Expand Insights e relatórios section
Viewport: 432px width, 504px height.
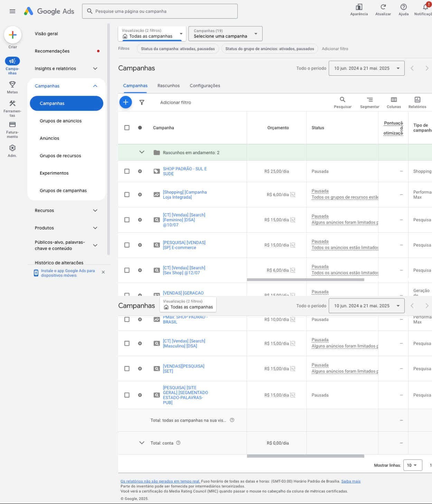click(x=95, y=68)
